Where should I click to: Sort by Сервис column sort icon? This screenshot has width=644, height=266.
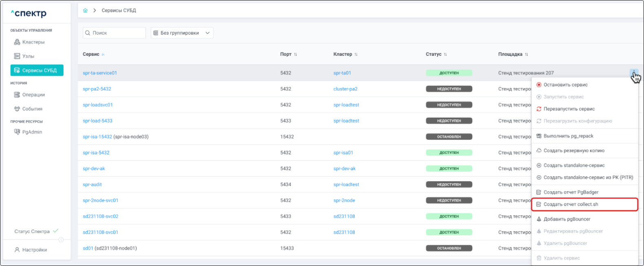[103, 55]
